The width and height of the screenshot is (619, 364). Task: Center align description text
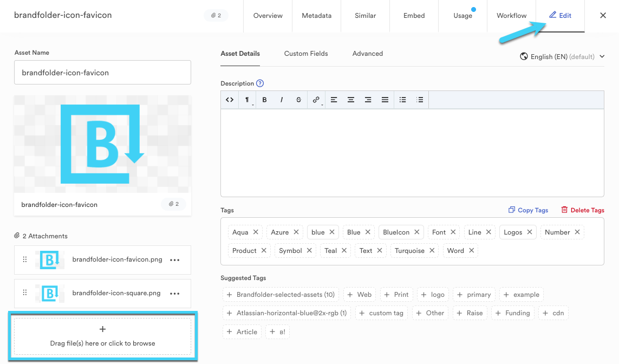tap(350, 100)
